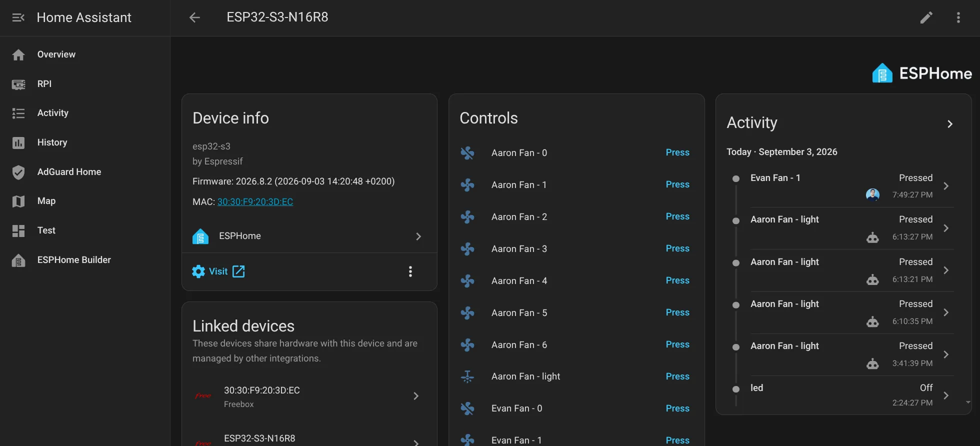Open History in the sidebar
Image resolution: width=980 pixels, height=446 pixels.
click(x=85, y=142)
